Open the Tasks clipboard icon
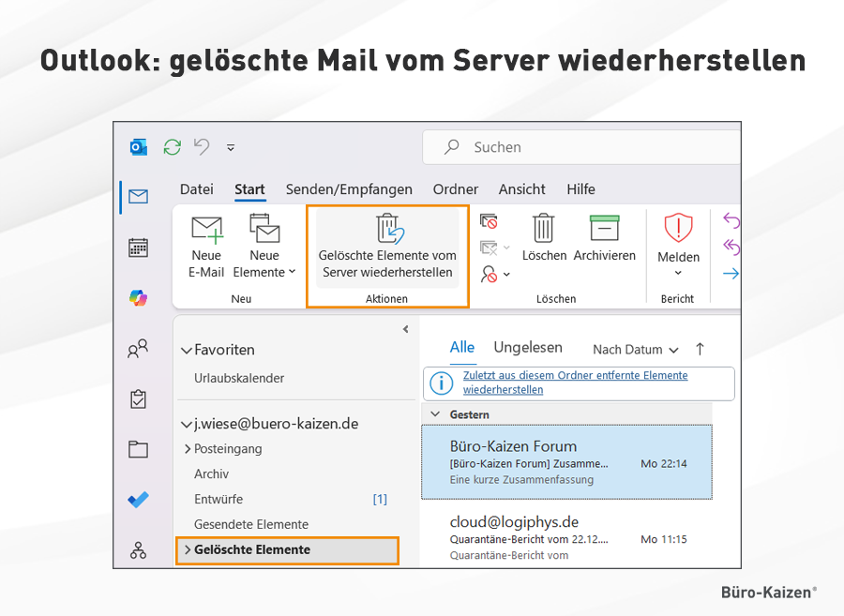Viewport: 844px width, 616px height. click(139, 398)
